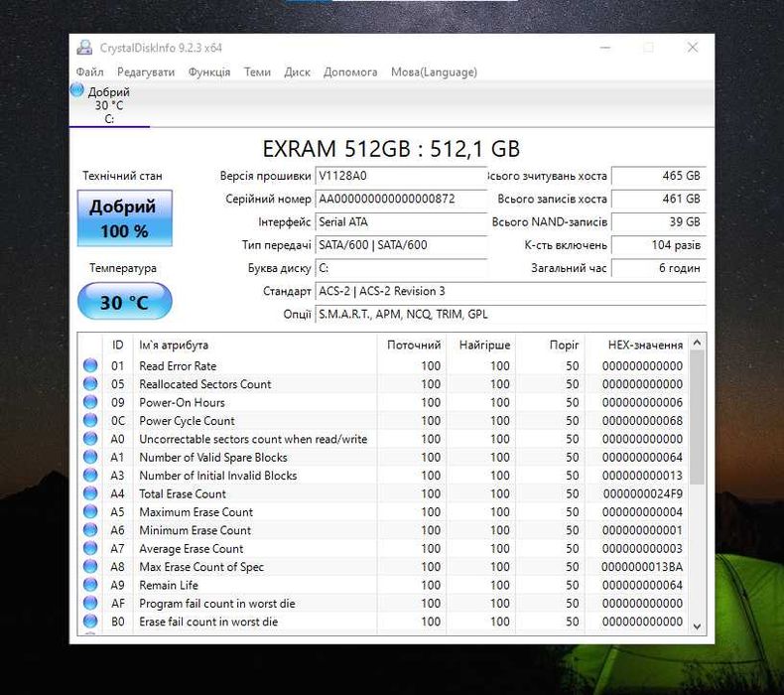Viewport: 784px width, 695px height.
Task: Open the Редагувати menu
Action: tap(146, 72)
